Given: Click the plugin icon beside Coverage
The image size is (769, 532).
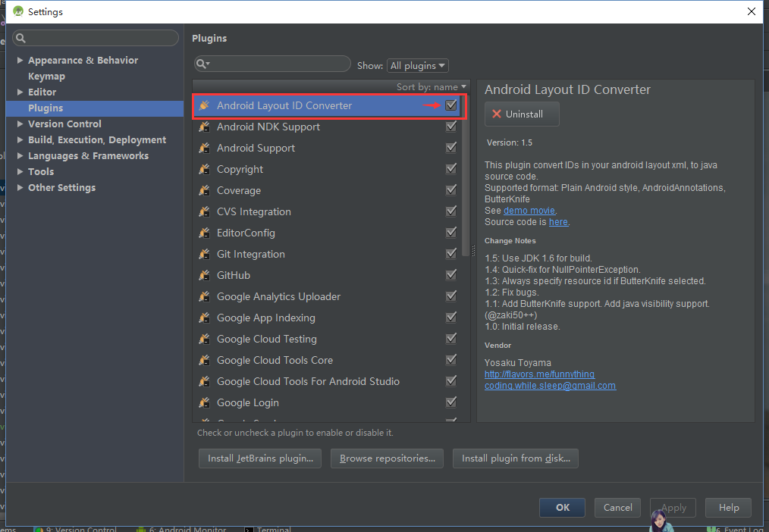Looking at the screenshot, I should 204,190.
